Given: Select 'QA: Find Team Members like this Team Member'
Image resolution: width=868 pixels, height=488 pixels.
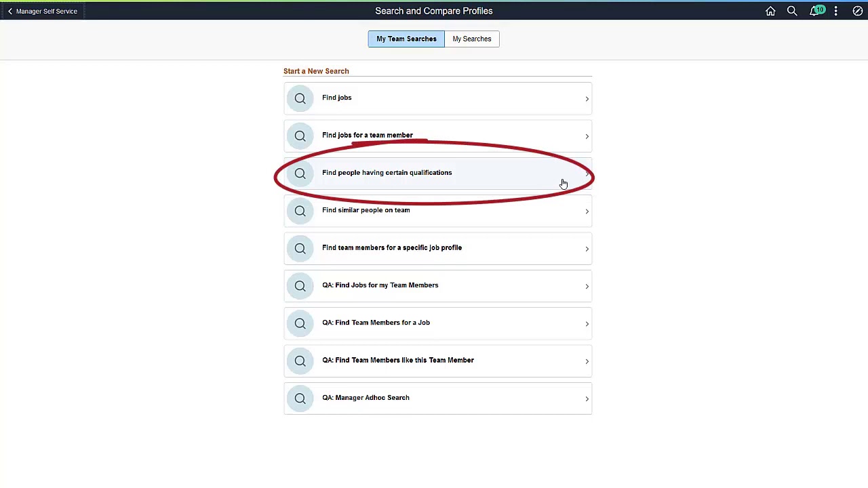Looking at the screenshot, I should (398, 360).
